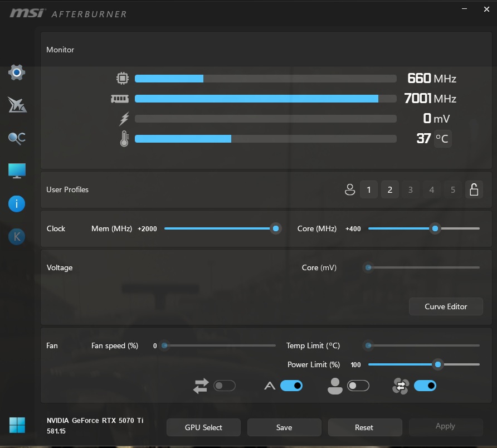Click the User Profiles label
497x448 pixels.
click(67, 189)
